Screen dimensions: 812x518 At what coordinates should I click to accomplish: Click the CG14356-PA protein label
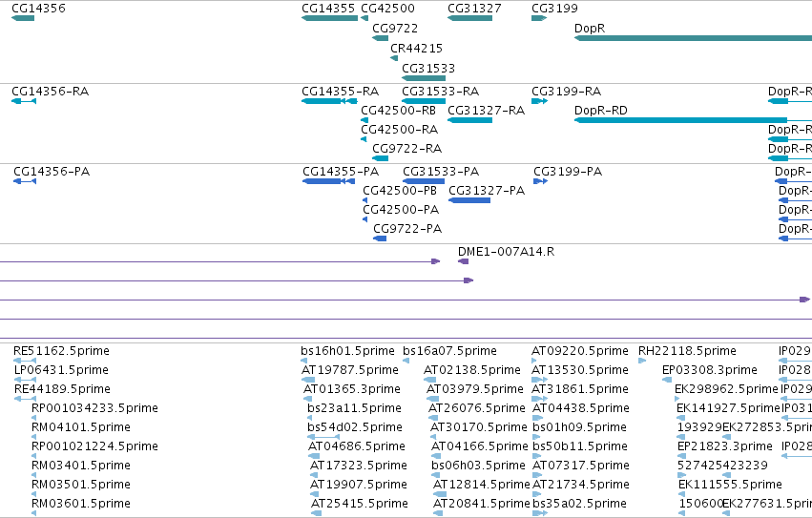[x=52, y=172]
